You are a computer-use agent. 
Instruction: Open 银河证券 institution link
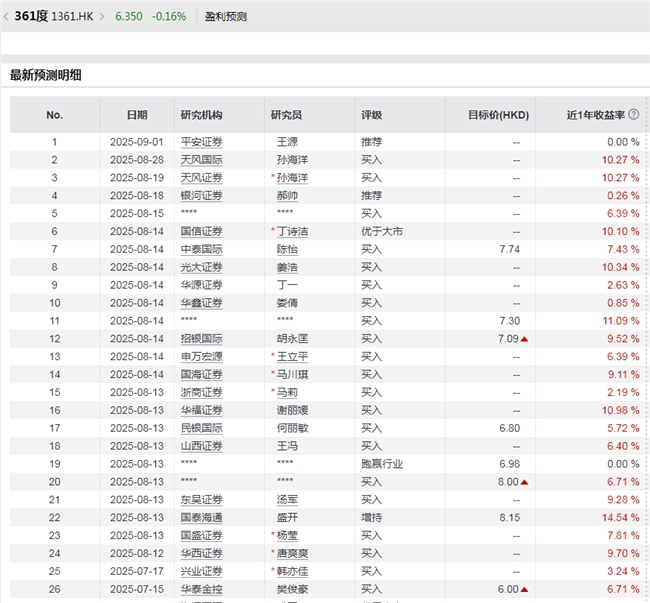coord(201,196)
